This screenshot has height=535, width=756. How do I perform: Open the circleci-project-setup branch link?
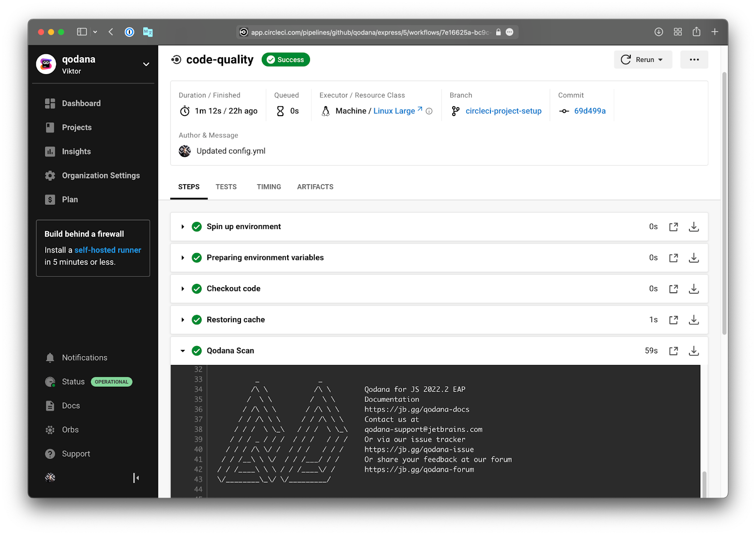pyautogui.click(x=504, y=111)
